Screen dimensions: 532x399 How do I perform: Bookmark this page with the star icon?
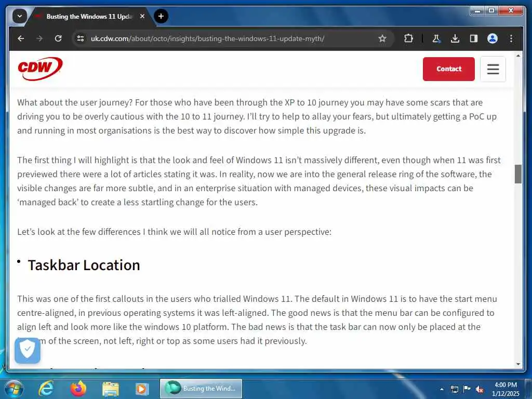[382, 38]
